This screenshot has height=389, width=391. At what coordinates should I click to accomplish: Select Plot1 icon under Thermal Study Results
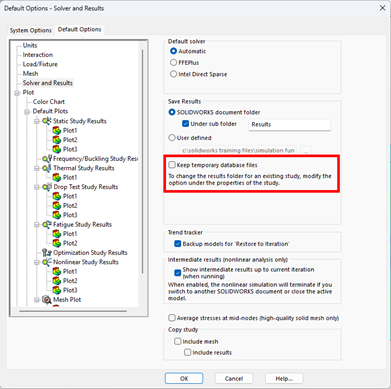click(x=57, y=177)
